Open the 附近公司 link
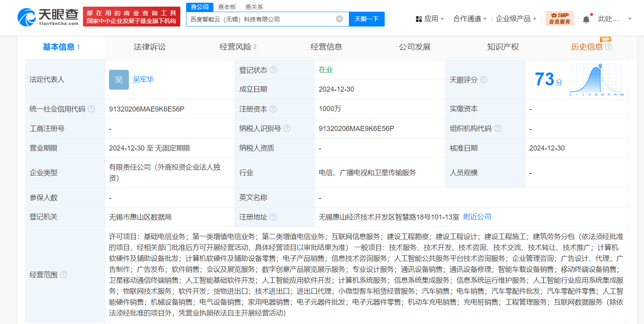644x324 pixels. click(x=477, y=217)
